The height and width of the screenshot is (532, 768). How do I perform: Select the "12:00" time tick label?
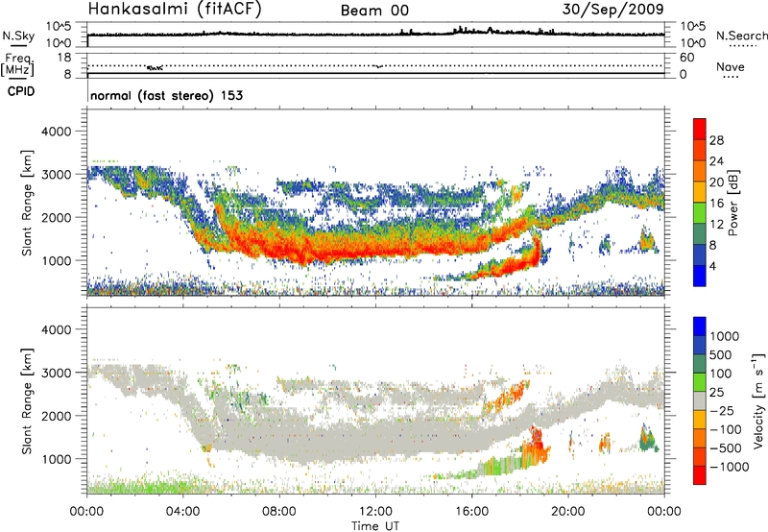(x=375, y=512)
